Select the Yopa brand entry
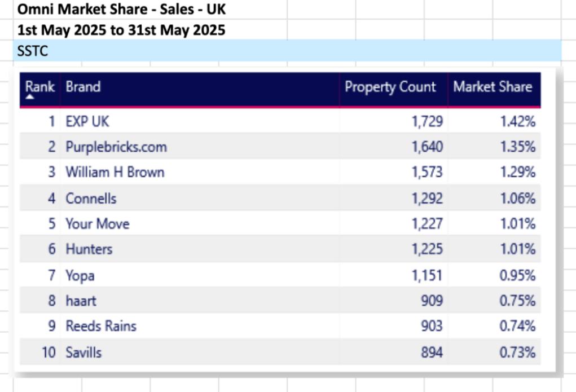Screen dimensions: 576x392 [80, 276]
